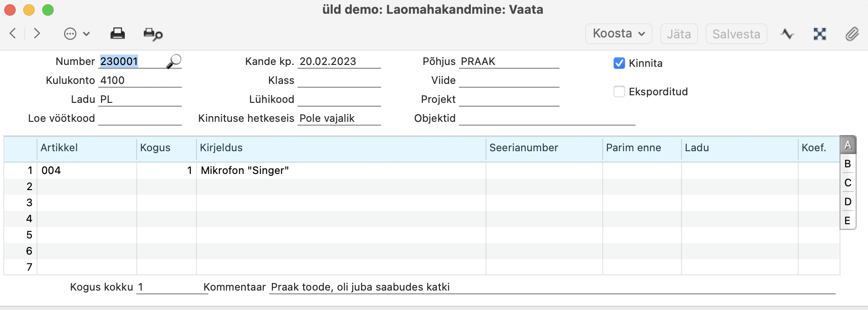Go to the previous record arrow
Screen dimensions: 868x310
(13, 34)
